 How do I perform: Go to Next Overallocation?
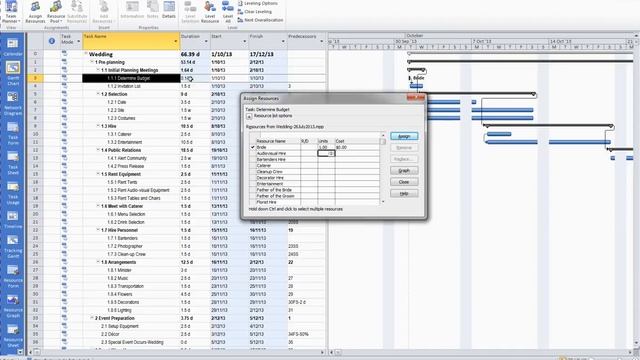[260, 20]
